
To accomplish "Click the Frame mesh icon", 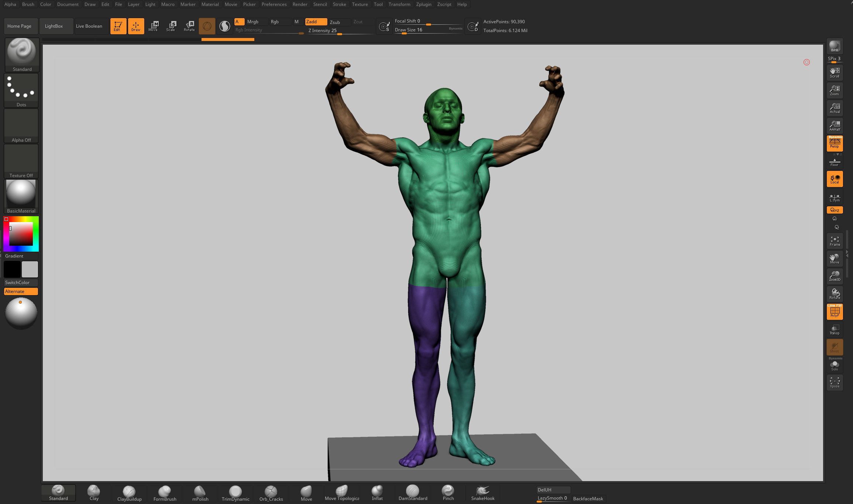I will click(x=835, y=241).
